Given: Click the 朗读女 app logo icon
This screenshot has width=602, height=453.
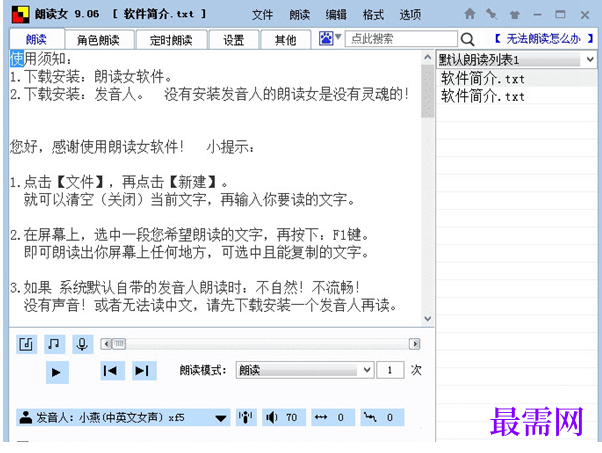Looking at the screenshot, I should tap(20, 15).
